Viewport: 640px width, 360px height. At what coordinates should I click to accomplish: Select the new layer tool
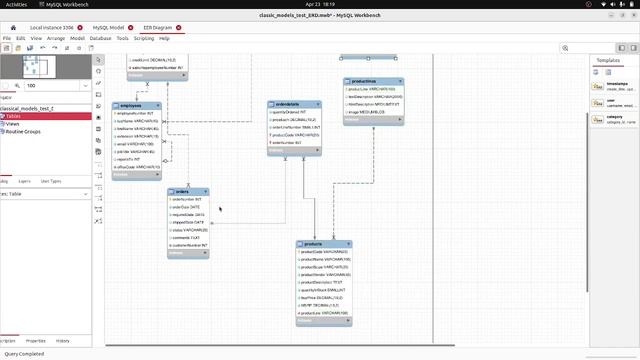pyautogui.click(x=98, y=94)
